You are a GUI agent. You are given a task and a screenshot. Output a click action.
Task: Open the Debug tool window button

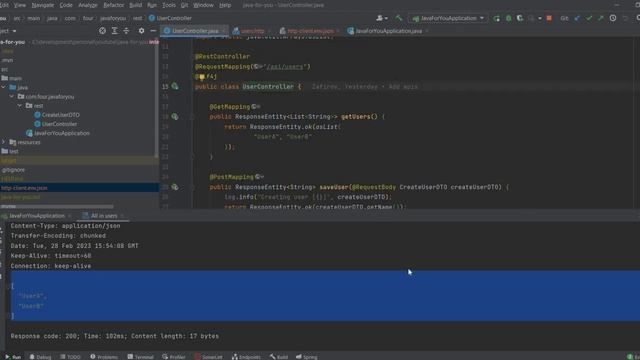[40, 357]
